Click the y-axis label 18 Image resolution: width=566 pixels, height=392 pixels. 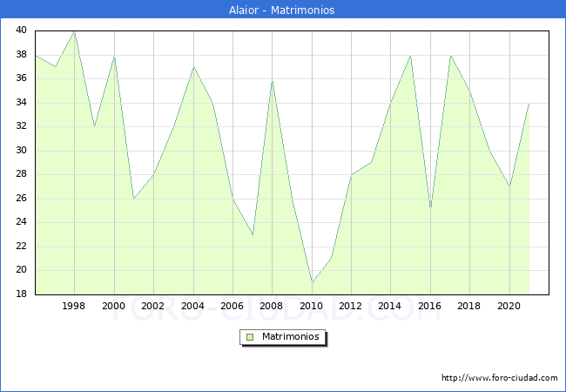pyautogui.click(x=21, y=294)
